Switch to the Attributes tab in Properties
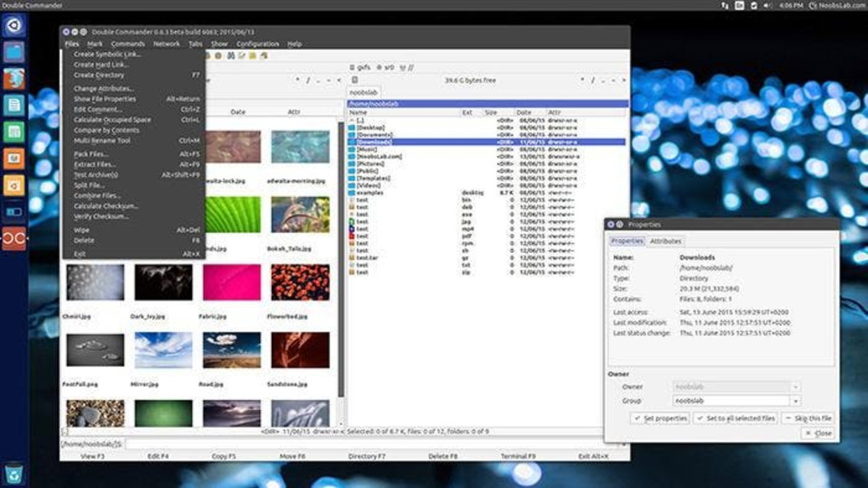 tap(665, 241)
